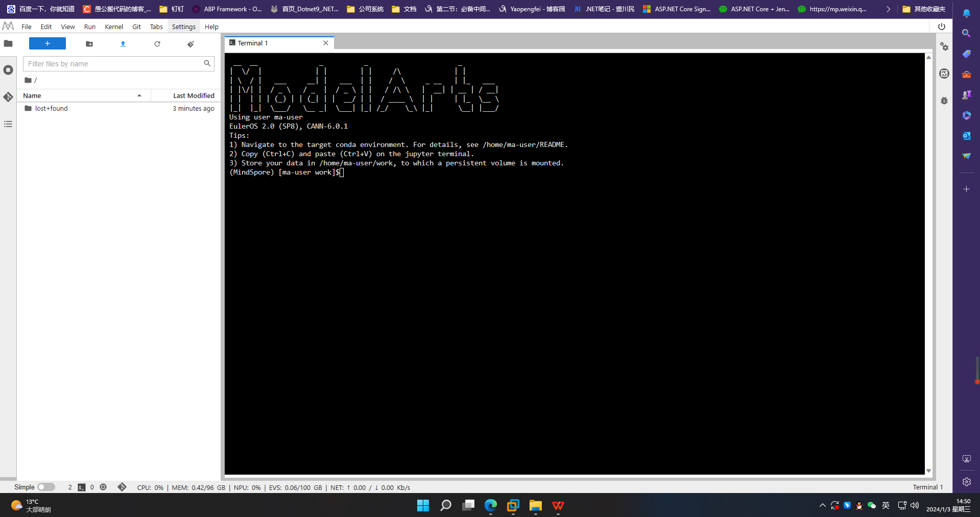Screen dimensions: 980x517
Task: Open Edge sidebar settings gear
Action: 966,481
